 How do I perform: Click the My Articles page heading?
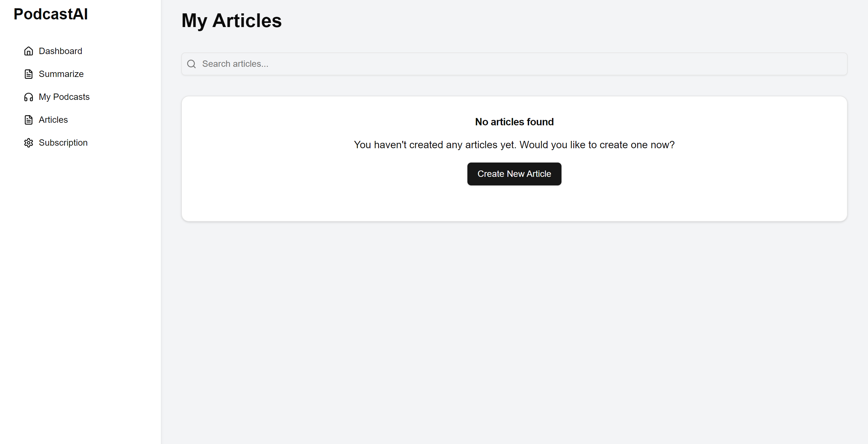(x=231, y=21)
